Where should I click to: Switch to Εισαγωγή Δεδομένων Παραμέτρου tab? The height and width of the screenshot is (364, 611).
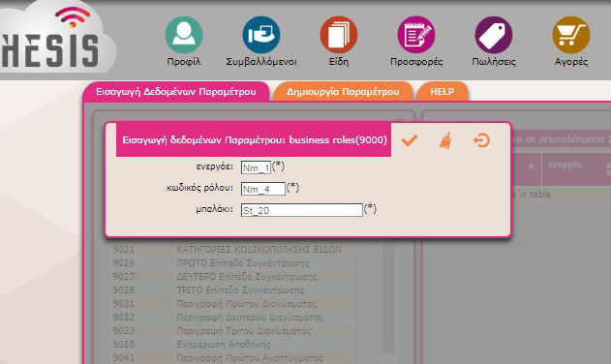(x=175, y=92)
